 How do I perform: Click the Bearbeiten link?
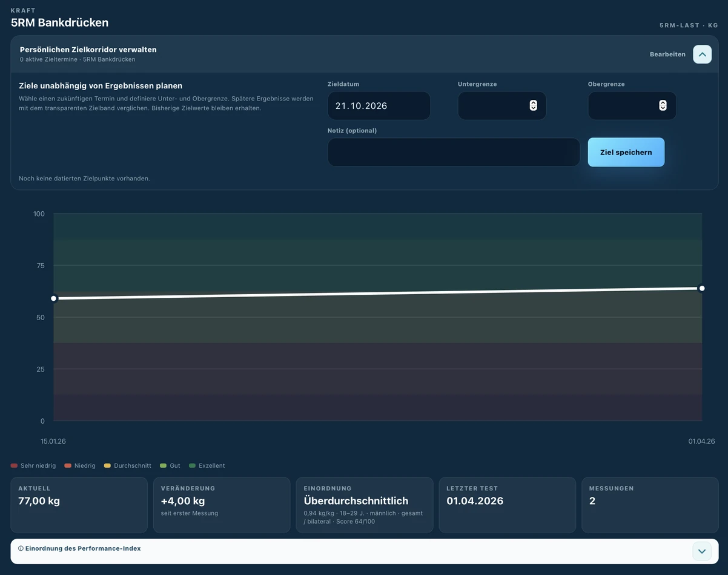coord(667,54)
